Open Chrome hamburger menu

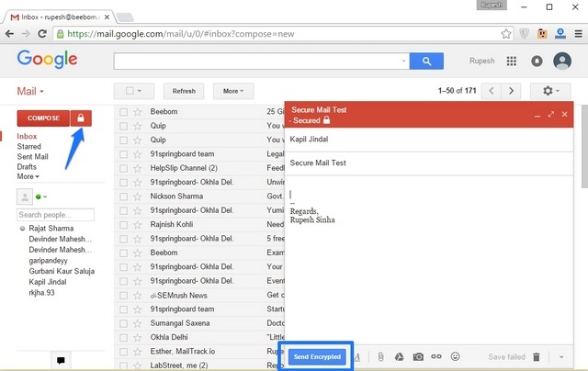(x=578, y=34)
